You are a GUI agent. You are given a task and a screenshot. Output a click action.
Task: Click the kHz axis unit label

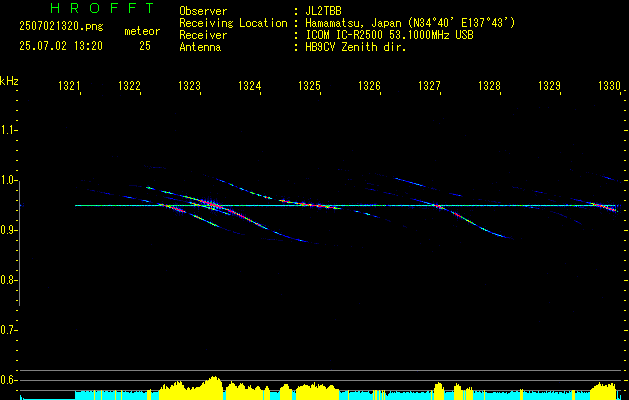[9, 81]
